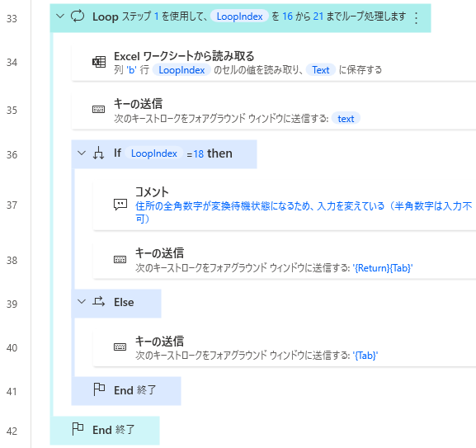Collapse the Else block chevron

(82, 302)
